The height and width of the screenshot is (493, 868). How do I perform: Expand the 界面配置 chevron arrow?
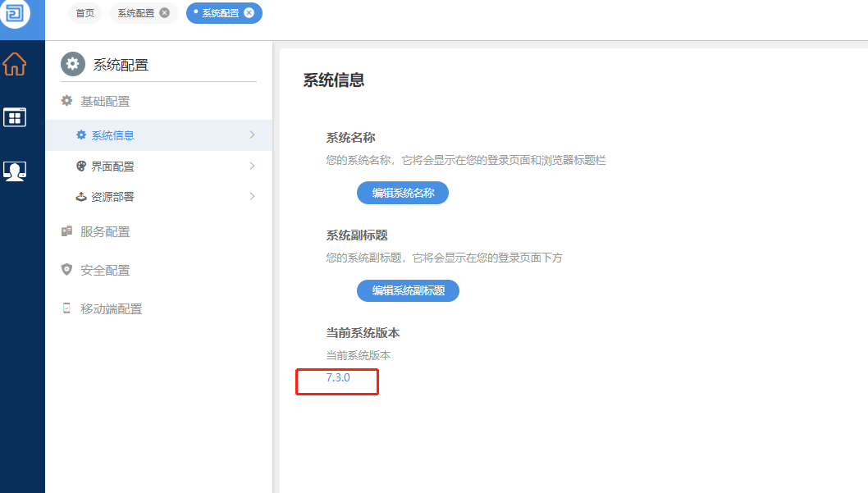pos(253,166)
